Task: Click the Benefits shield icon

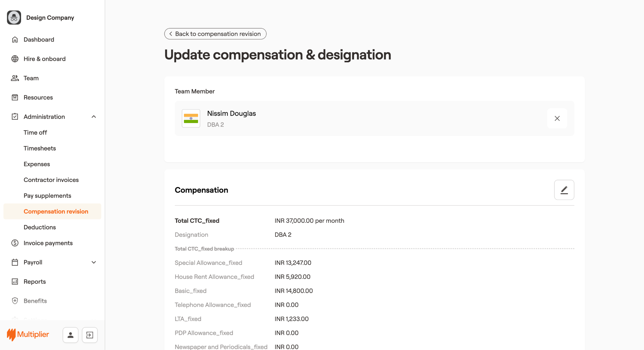Action: [15, 301]
